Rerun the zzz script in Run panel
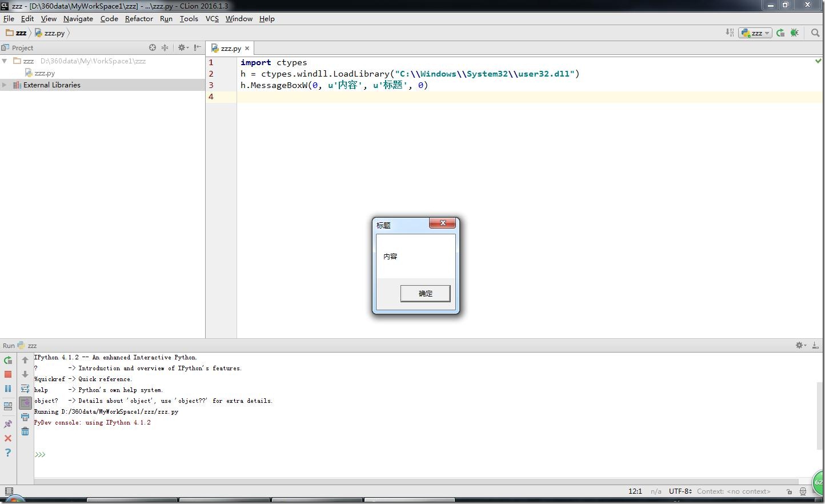This screenshot has width=825, height=504. 8,361
